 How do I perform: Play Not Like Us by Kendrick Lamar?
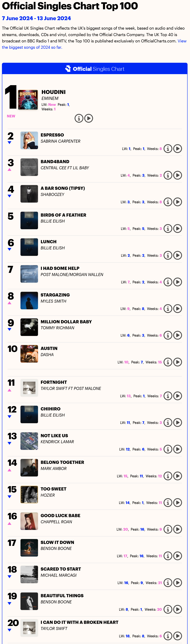[x=178, y=449]
